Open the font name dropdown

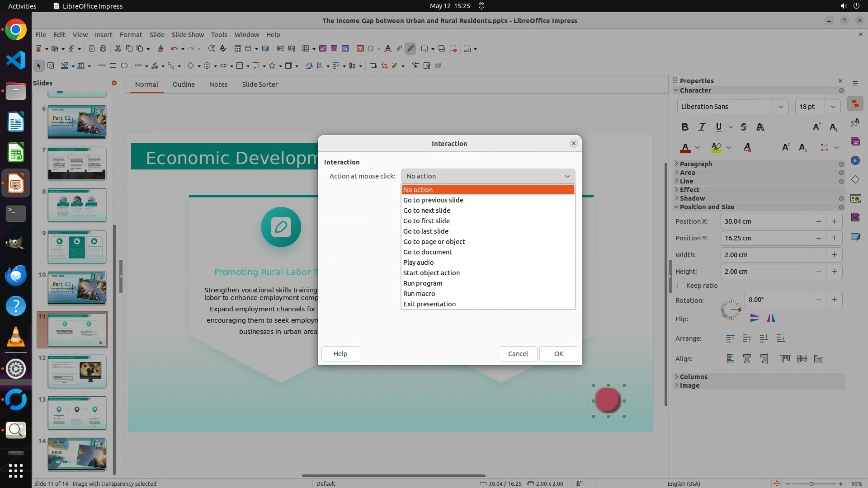(780, 107)
